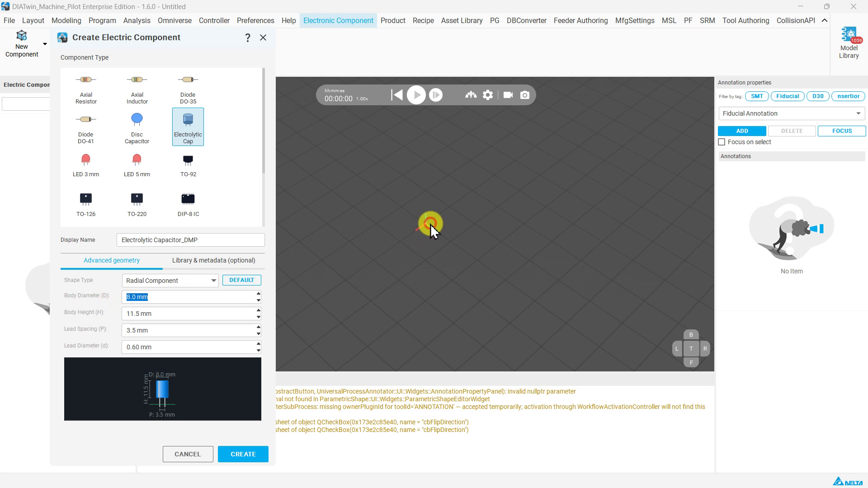Start video recording with the camcorder icon

508,95
